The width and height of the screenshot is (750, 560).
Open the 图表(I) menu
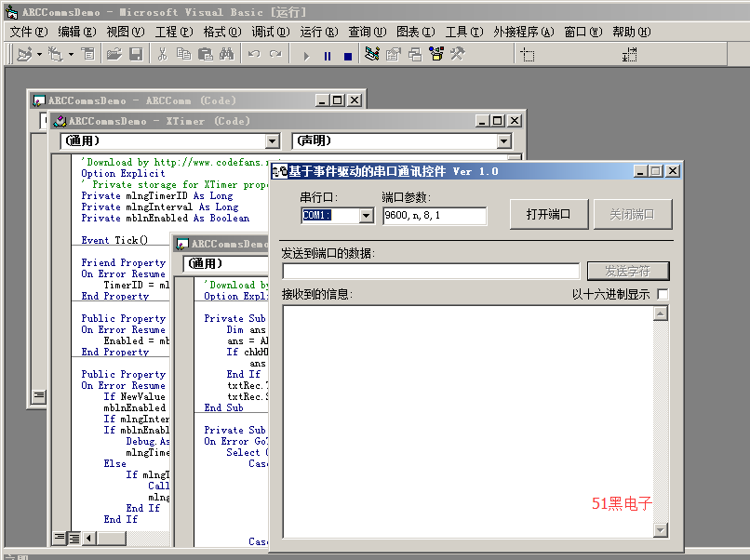click(x=415, y=32)
